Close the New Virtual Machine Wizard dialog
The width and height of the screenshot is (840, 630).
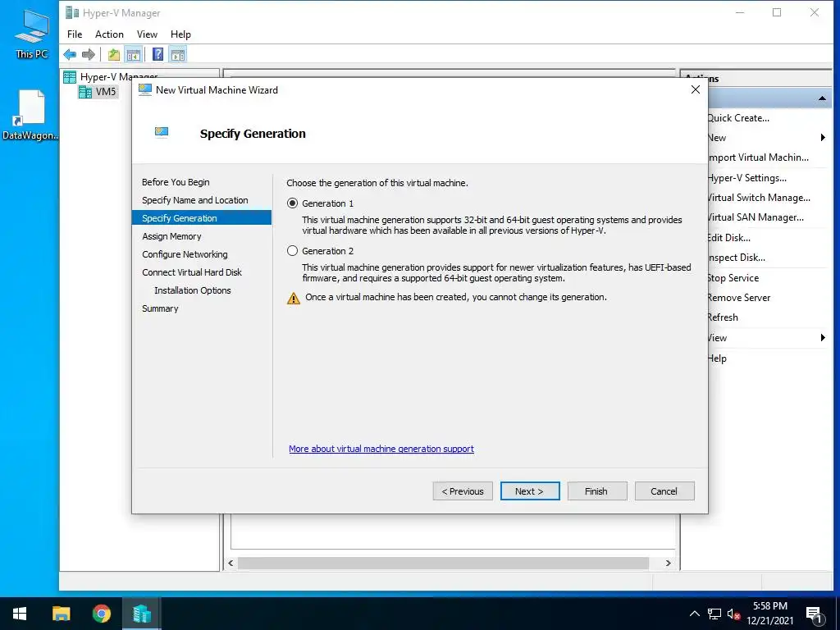[x=696, y=89]
